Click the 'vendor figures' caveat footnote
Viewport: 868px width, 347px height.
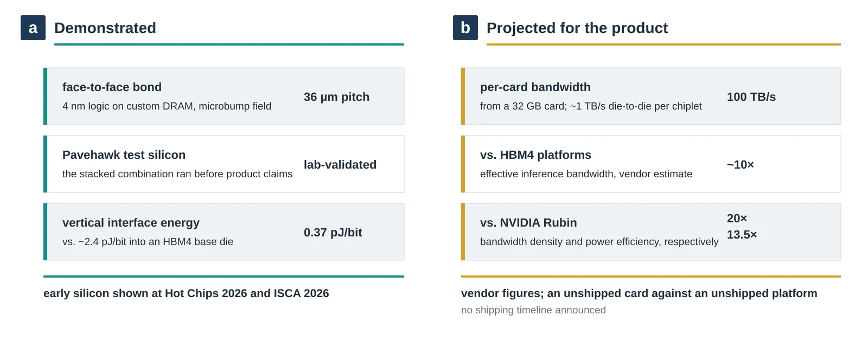(x=639, y=293)
